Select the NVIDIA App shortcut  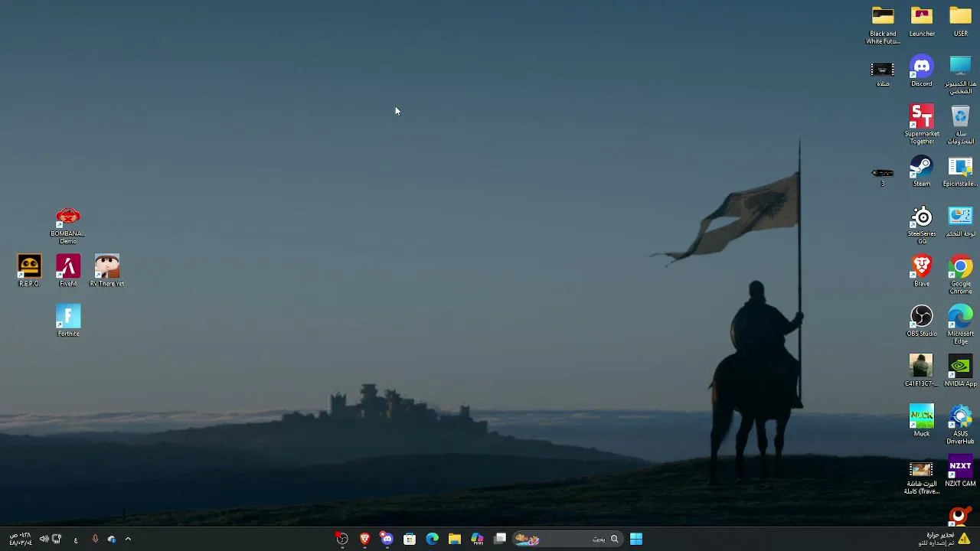pos(960,371)
